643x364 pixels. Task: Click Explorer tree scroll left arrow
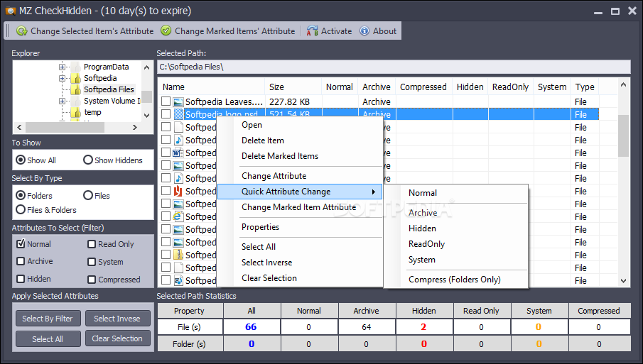tap(19, 127)
